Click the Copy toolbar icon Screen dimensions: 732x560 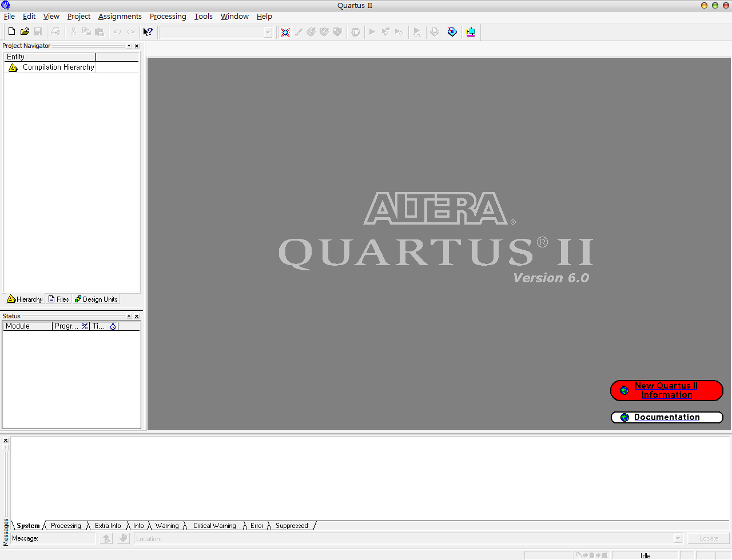86,32
